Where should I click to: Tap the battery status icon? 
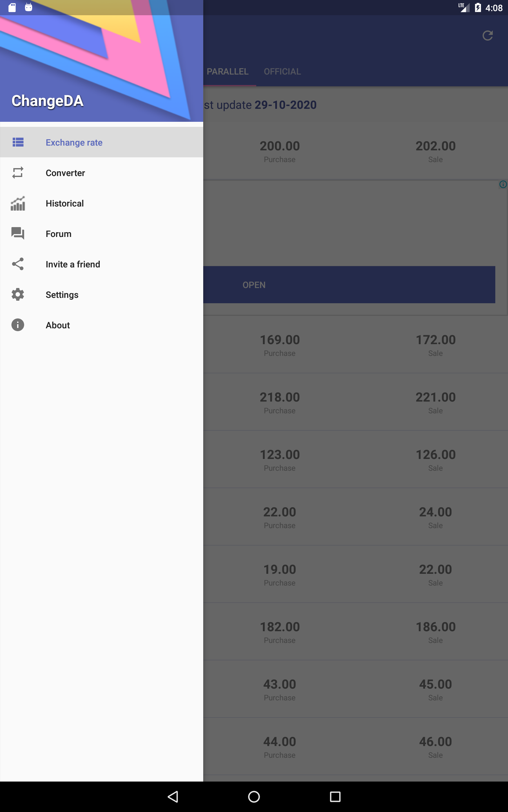click(x=478, y=7)
